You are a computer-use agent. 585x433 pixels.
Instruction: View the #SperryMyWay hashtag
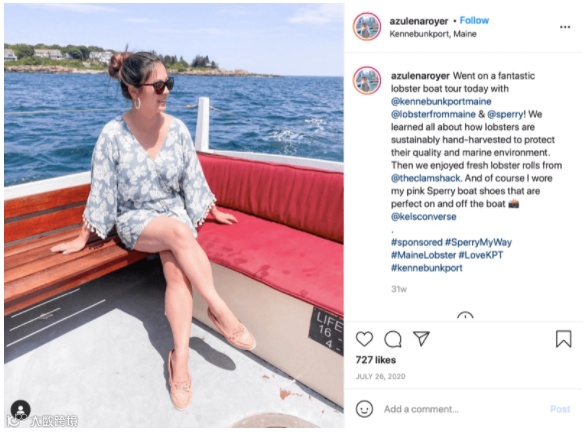[x=478, y=242]
